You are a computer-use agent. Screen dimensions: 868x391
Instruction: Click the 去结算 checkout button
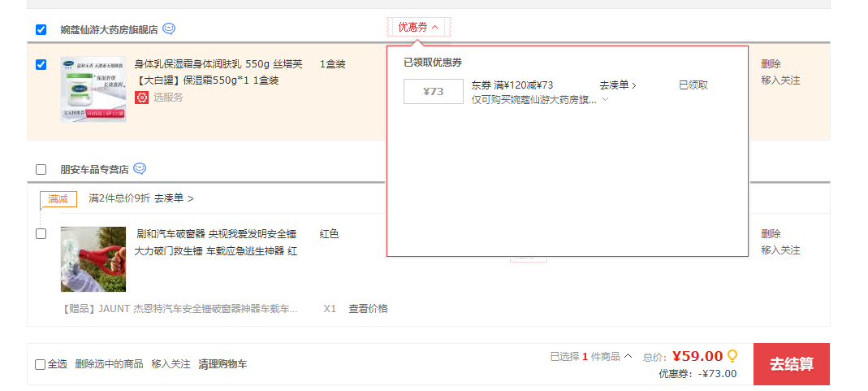tap(791, 364)
